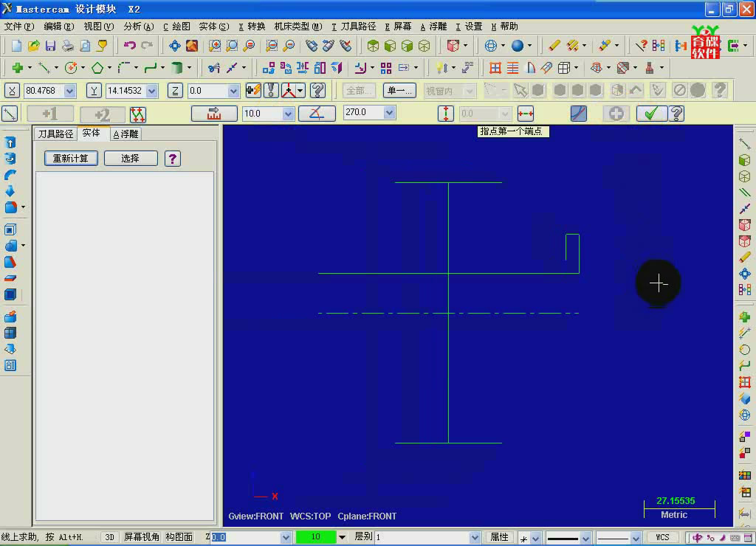Click the purple question mark in solids panel
This screenshot has width=756, height=546.
pyautogui.click(x=173, y=159)
